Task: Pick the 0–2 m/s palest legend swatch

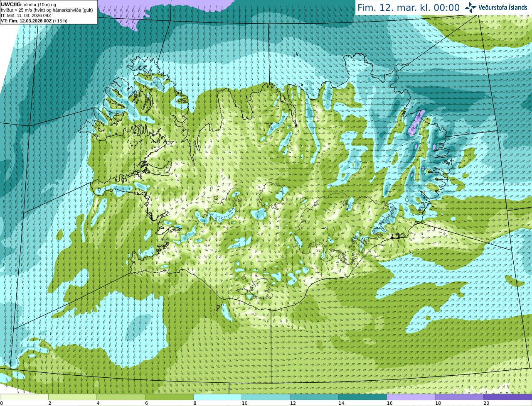Action: pyautogui.click(x=24, y=397)
